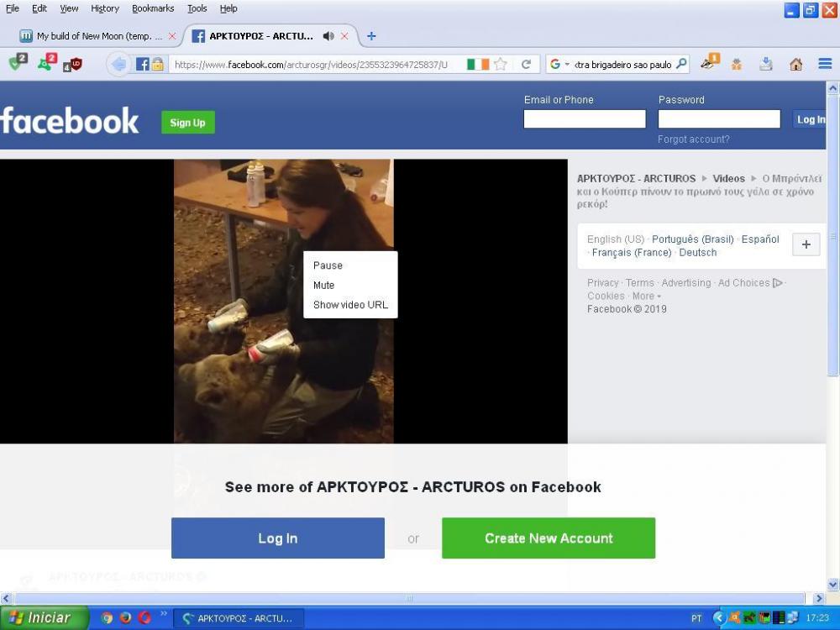
Task: Open the Cookies footer link
Action: click(x=606, y=296)
